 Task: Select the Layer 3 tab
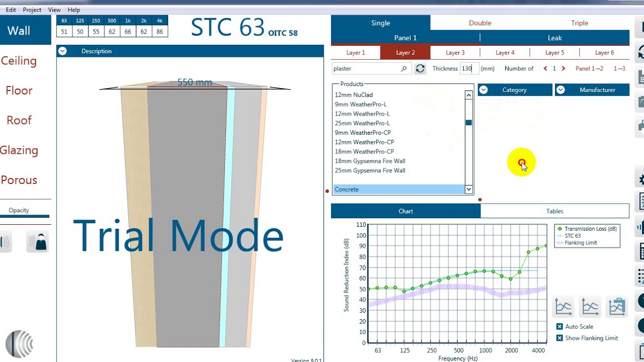click(x=455, y=52)
